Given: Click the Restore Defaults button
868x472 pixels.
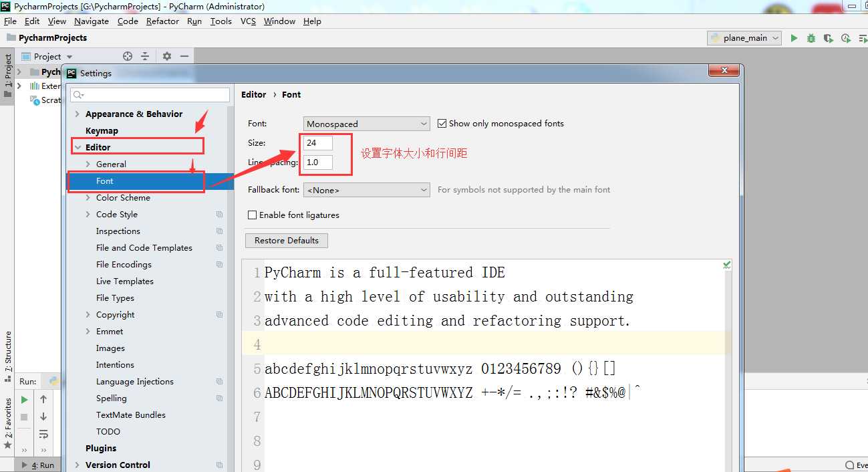Looking at the screenshot, I should pyautogui.click(x=287, y=241).
